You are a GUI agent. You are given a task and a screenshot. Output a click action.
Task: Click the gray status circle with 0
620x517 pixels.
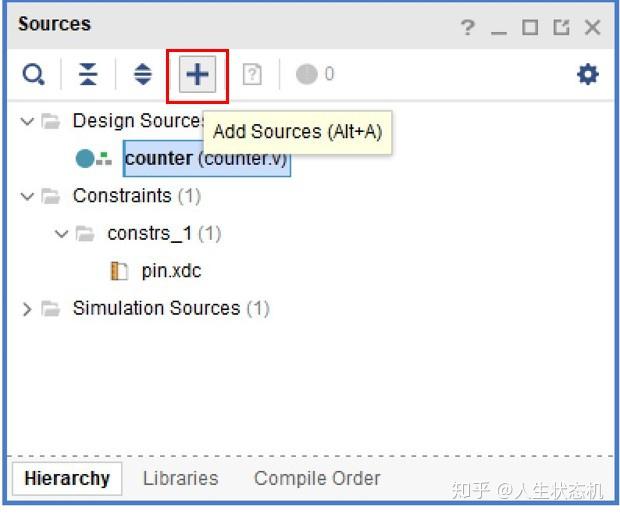click(307, 75)
